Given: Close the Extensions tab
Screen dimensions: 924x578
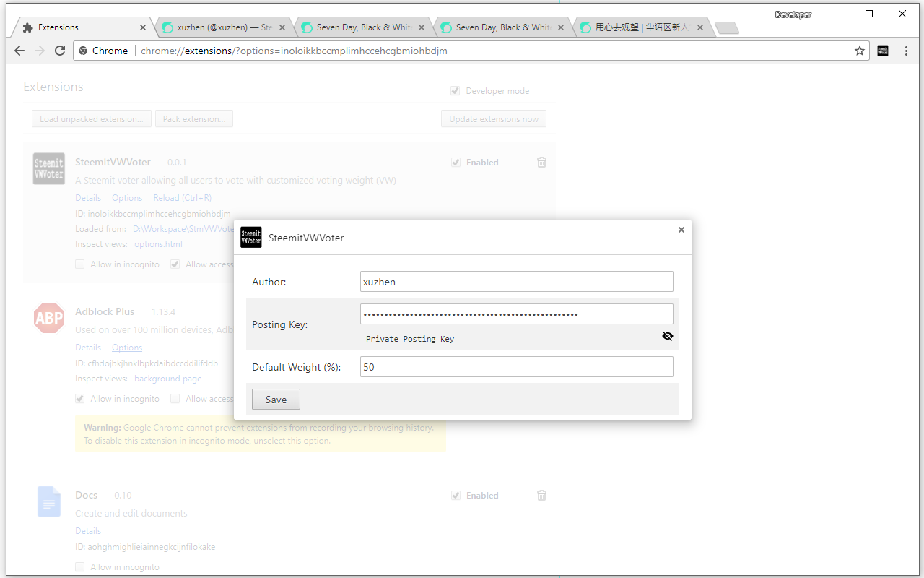Looking at the screenshot, I should click(143, 27).
